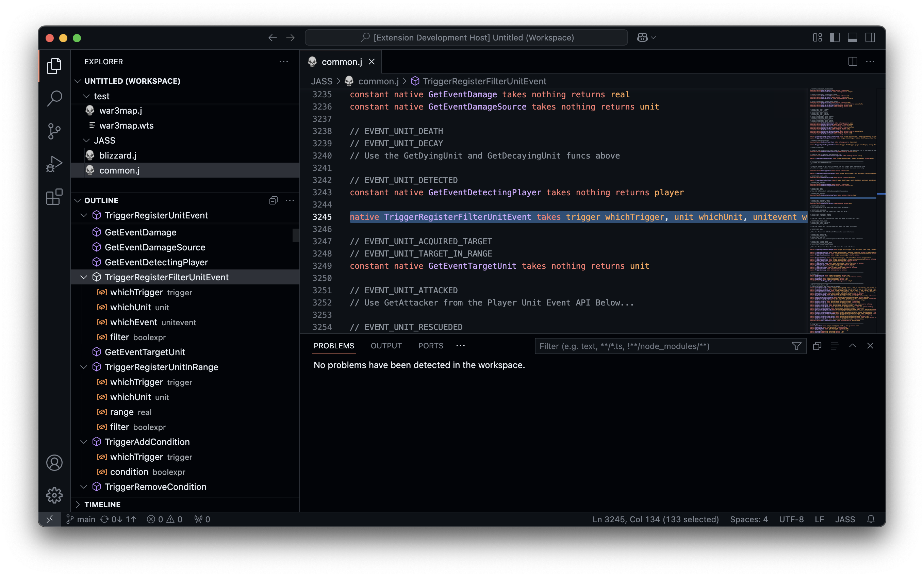Open blizzard.j from the Explorer
This screenshot has height=577, width=924.
point(118,155)
